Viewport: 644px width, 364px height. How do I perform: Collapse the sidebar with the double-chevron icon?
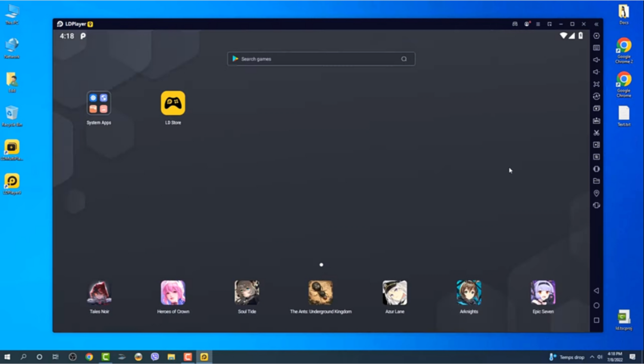click(596, 24)
